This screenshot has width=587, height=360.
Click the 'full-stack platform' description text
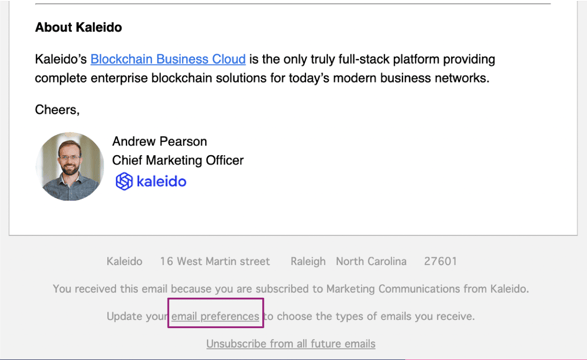(x=389, y=59)
